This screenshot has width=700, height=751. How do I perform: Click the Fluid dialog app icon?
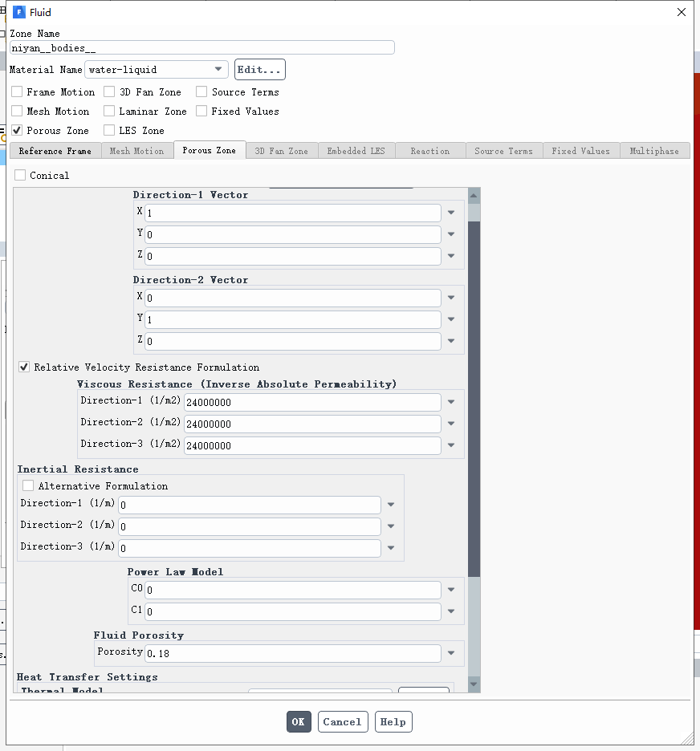[18, 12]
